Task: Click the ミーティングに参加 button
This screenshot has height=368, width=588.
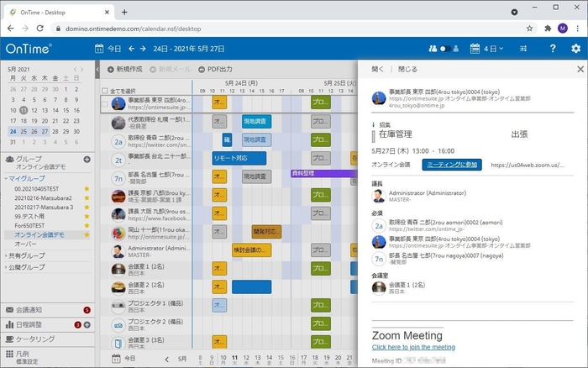Action: pos(452,165)
